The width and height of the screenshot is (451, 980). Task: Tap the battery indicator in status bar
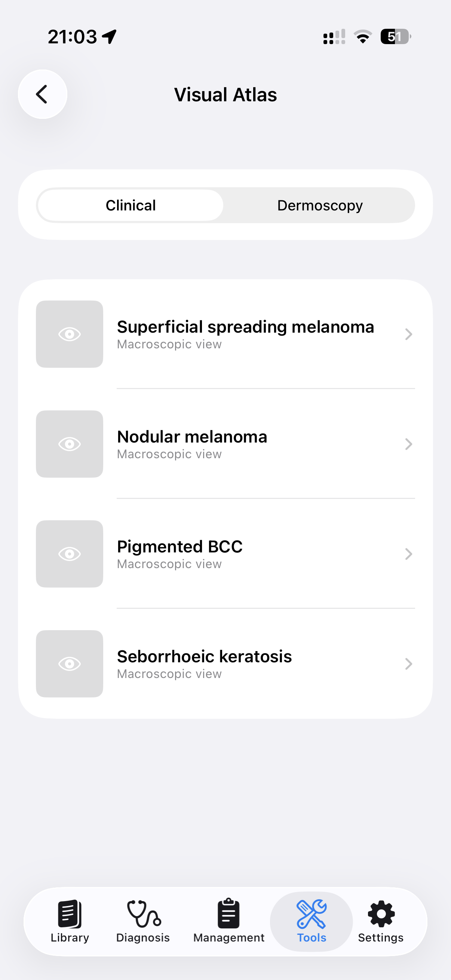[395, 37]
